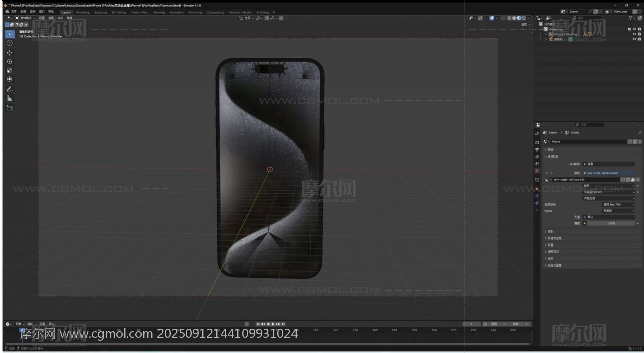This screenshot has width=644, height=353.
Task: Open the World properties tab
Action: pos(537,171)
